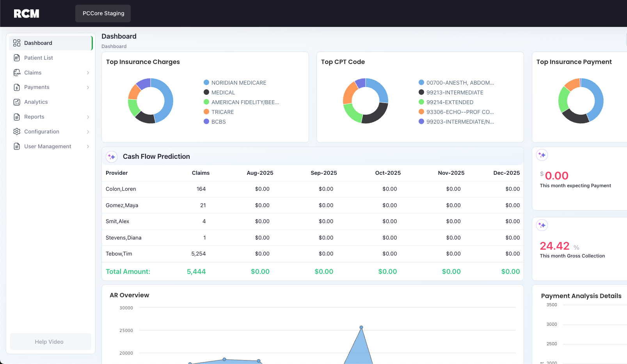This screenshot has width=627, height=364.
Task: Click the Sep-2025 column header
Action: tap(324, 173)
